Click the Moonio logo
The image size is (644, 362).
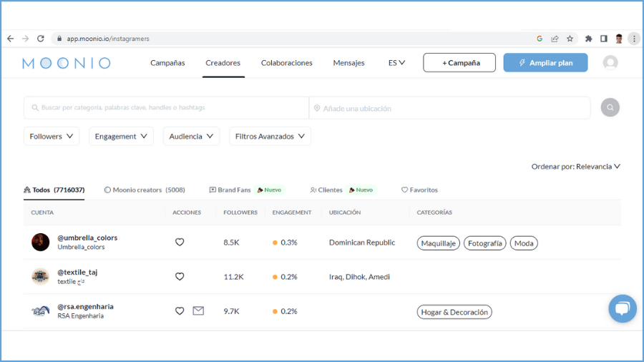67,63
